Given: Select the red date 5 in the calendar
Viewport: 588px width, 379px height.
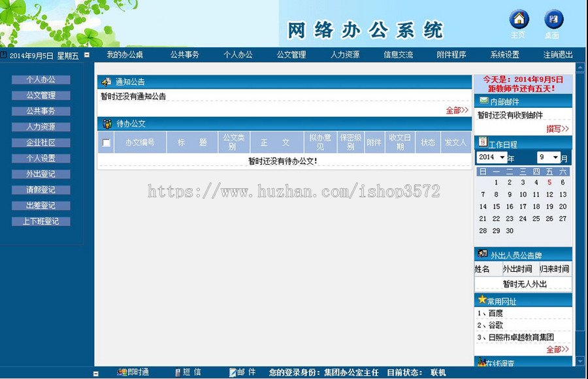Looking at the screenshot, I should tap(549, 183).
